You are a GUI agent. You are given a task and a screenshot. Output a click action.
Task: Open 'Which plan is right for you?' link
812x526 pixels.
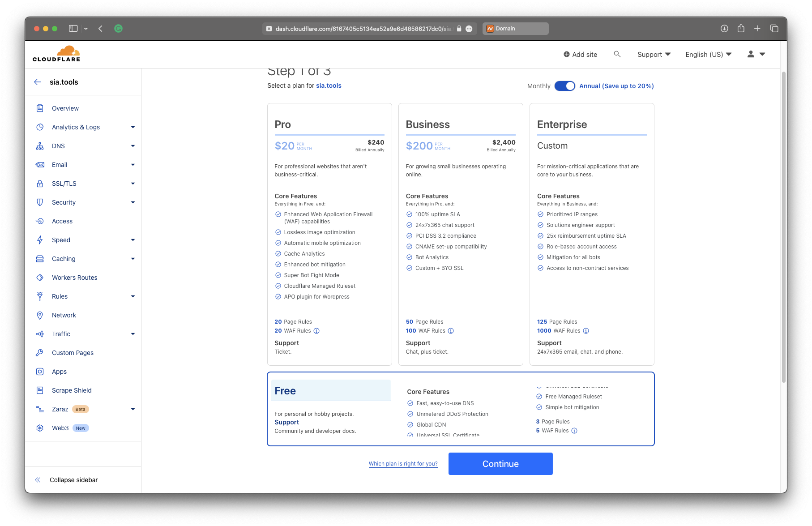click(403, 464)
